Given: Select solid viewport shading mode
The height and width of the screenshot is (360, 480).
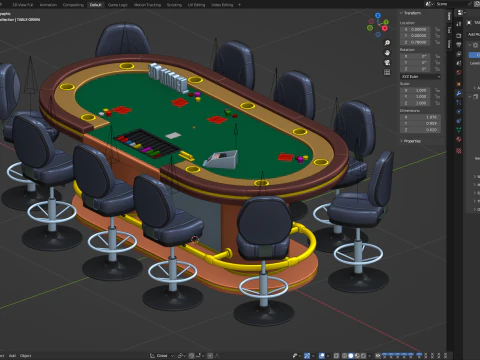Looking at the screenshot, I should (351, 356).
